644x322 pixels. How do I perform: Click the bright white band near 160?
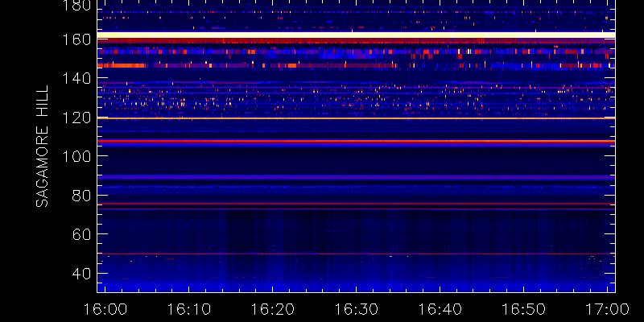[x=356, y=35]
